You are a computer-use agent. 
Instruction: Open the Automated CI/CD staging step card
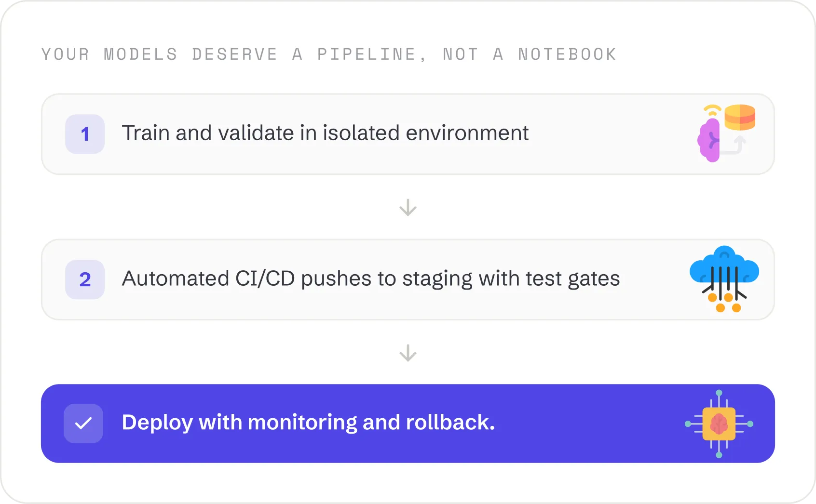pyautogui.click(x=408, y=279)
